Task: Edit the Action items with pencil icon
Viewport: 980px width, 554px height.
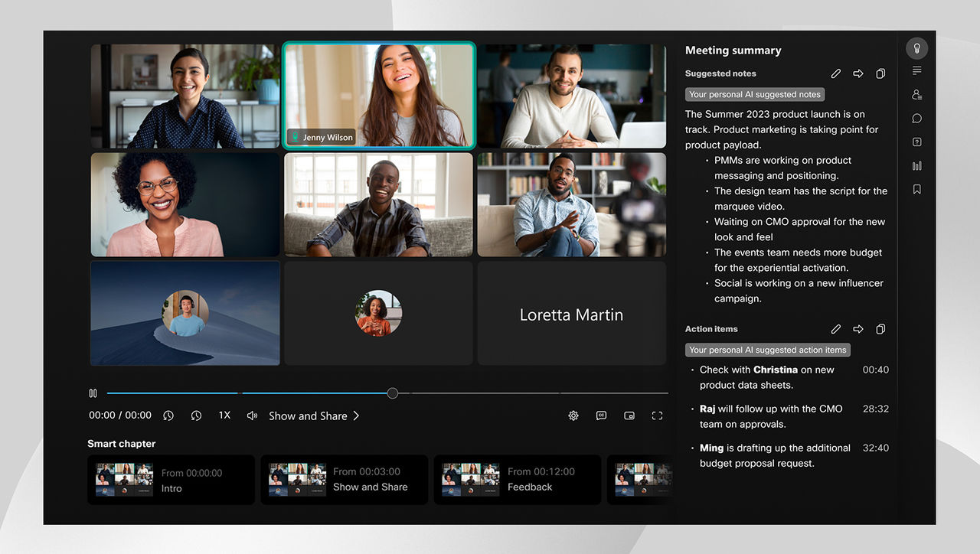Action: point(835,329)
